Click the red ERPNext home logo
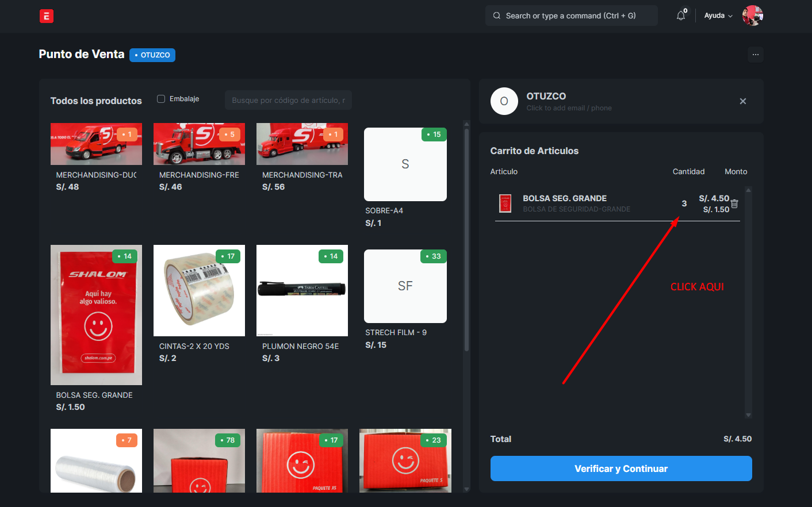The image size is (812, 507). (x=47, y=16)
